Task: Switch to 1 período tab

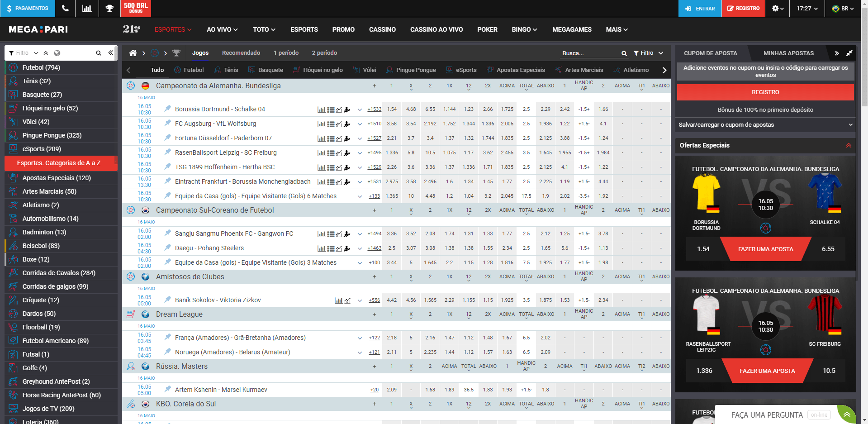Action: tap(286, 53)
